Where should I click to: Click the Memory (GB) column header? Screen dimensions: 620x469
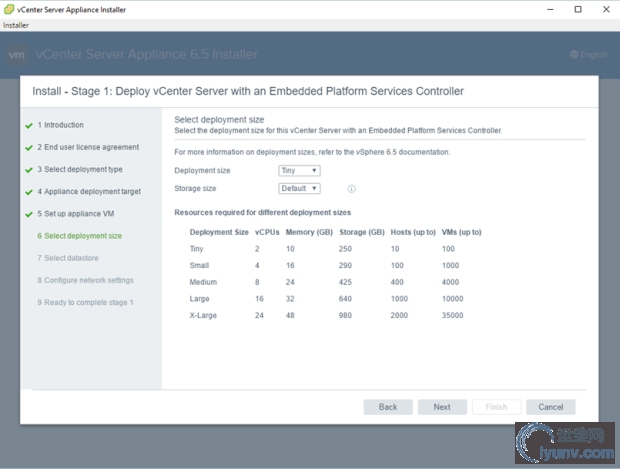click(x=309, y=232)
